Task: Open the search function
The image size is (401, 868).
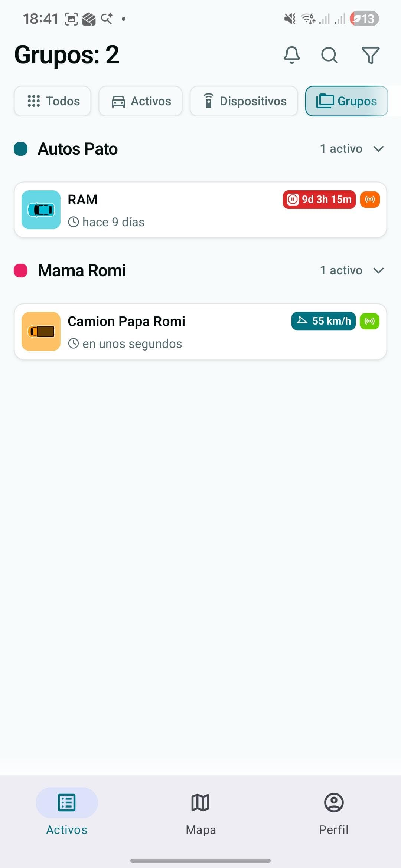Action: click(329, 56)
